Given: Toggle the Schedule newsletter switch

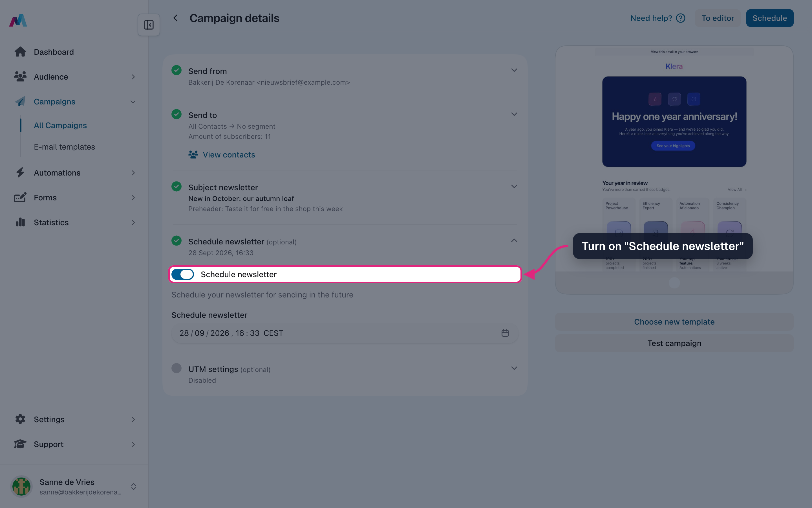Looking at the screenshot, I should 182,275.
